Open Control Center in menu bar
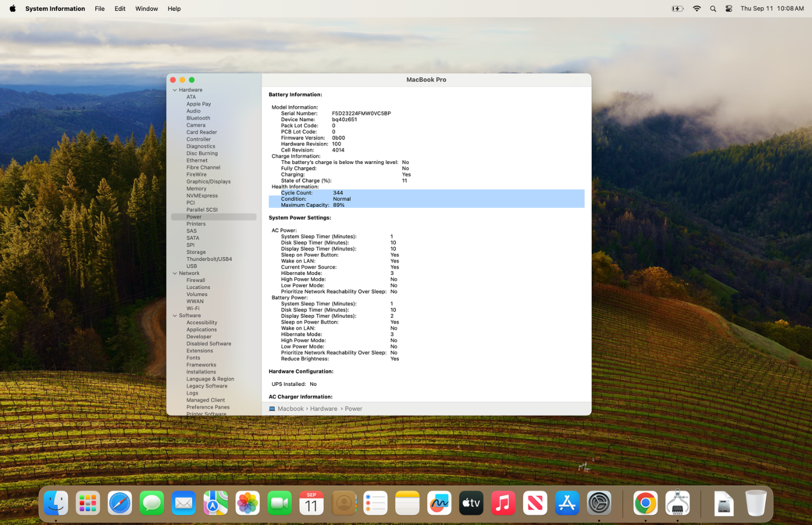812x525 pixels. 729,9
